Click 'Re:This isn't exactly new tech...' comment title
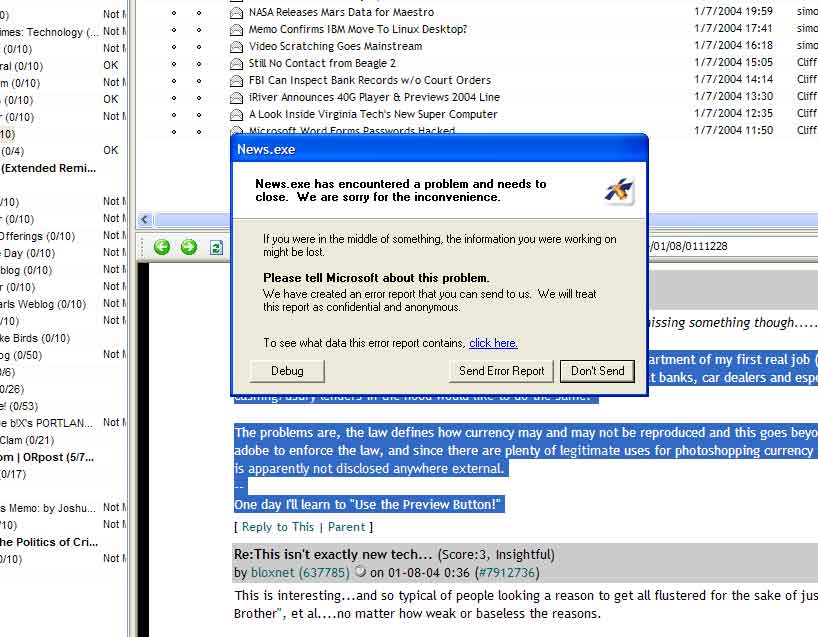The height and width of the screenshot is (637, 818). [333, 554]
